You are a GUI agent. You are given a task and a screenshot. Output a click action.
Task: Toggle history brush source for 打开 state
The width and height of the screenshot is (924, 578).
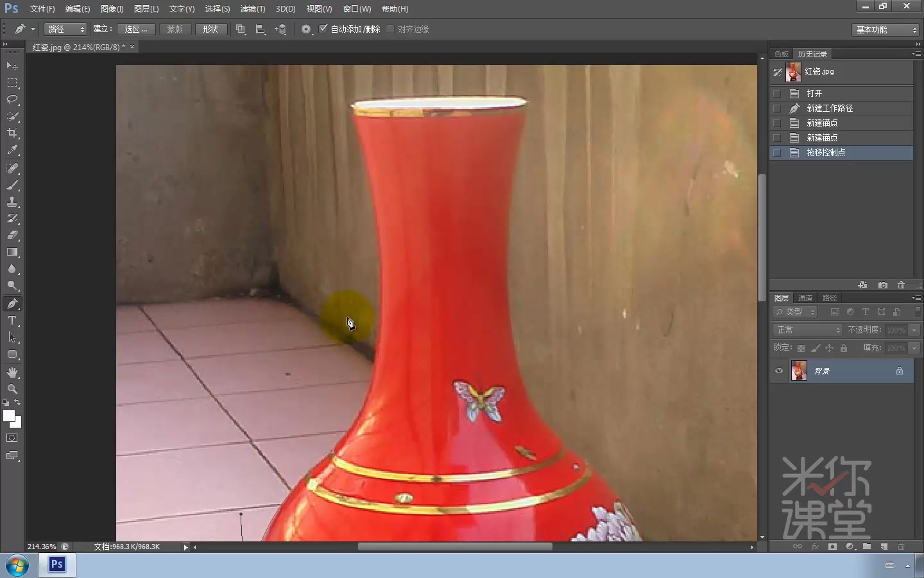777,93
